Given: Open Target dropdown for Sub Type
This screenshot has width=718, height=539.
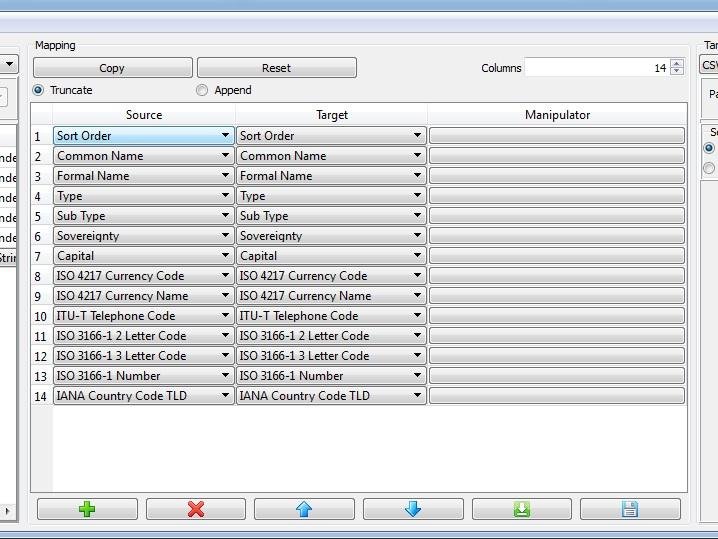Looking at the screenshot, I should pos(331,216).
